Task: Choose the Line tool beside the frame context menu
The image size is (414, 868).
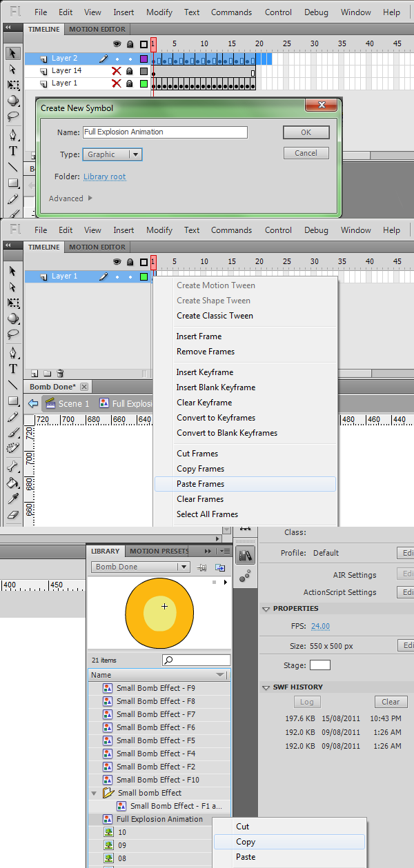Action: pyautogui.click(x=12, y=385)
